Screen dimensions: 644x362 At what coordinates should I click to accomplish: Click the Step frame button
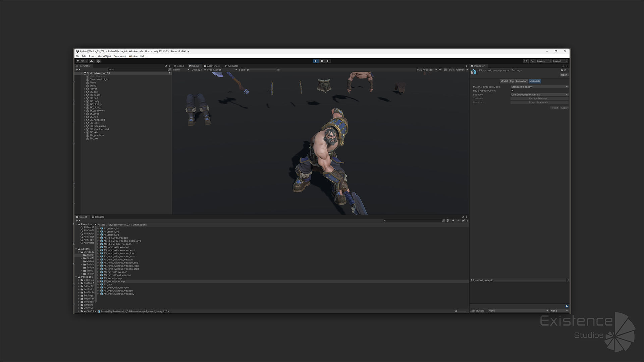pos(328,61)
